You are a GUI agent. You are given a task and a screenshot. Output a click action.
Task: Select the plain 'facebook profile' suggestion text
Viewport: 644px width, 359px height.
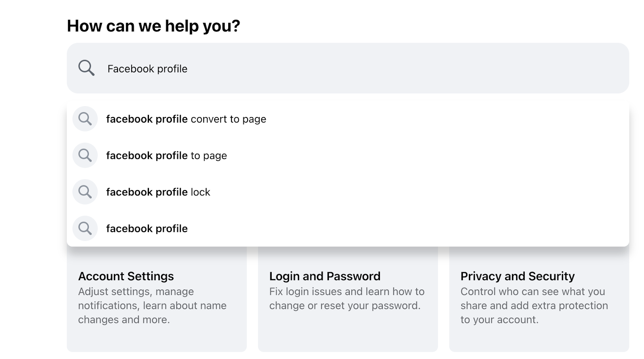147,229
